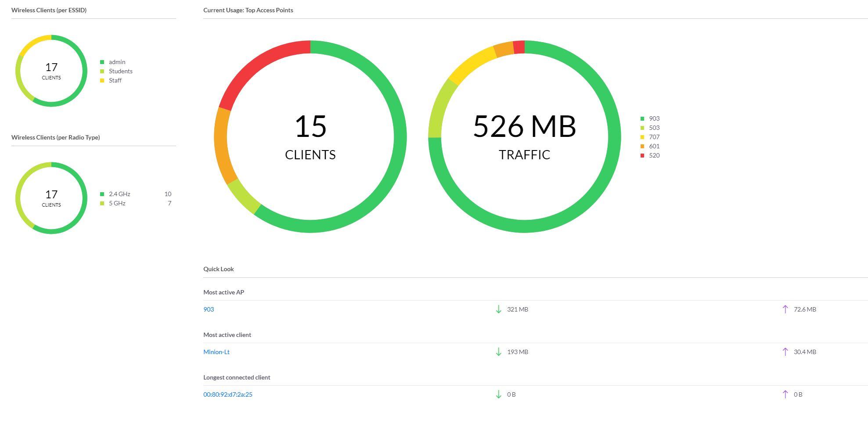Click the upload arrow icon beside 72.6 MB
The width and height of the screenshot is (868, 430).
coord(785,309)
